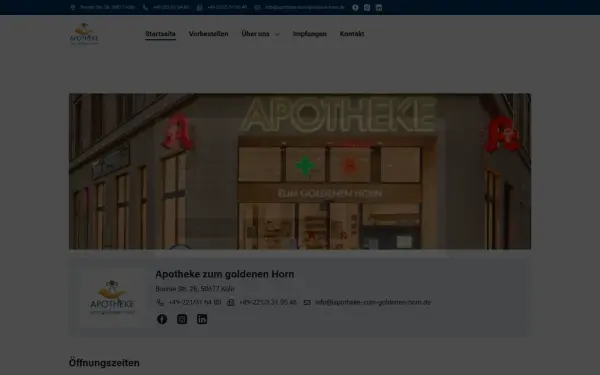Screen dimensions: 600x375
Task: Click the phone icon in the info card
Action: pos(160,302)
